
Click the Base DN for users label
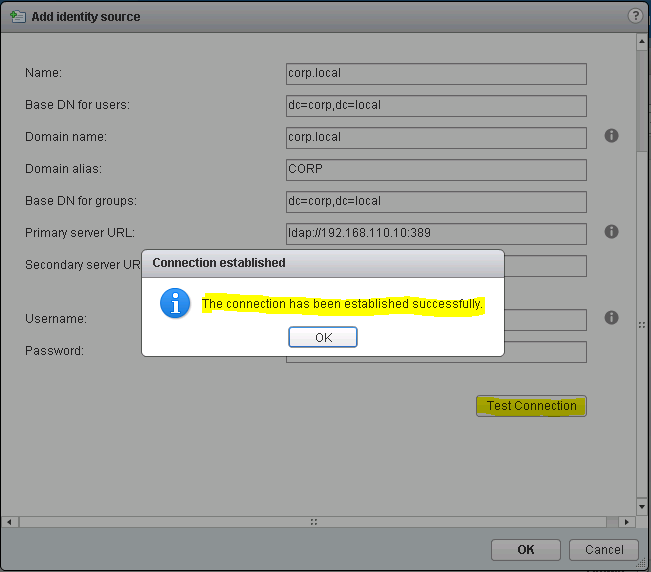point(78,105)
